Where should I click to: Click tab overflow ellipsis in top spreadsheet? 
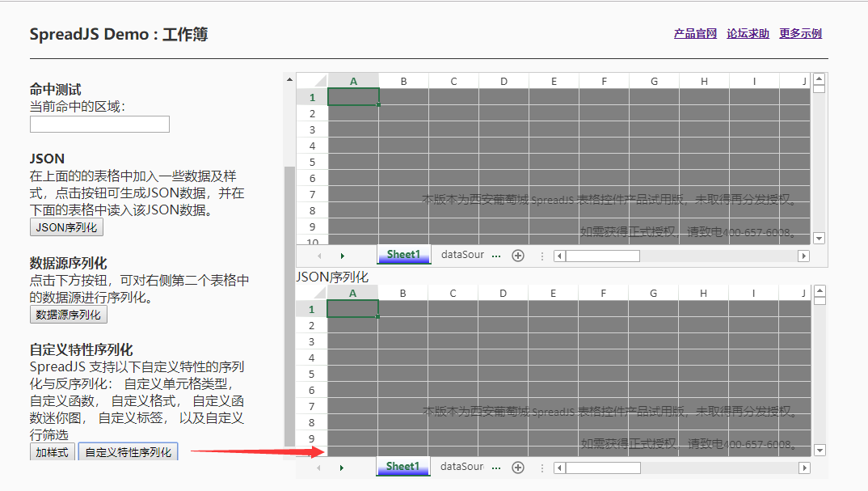(x=496, y=256)
